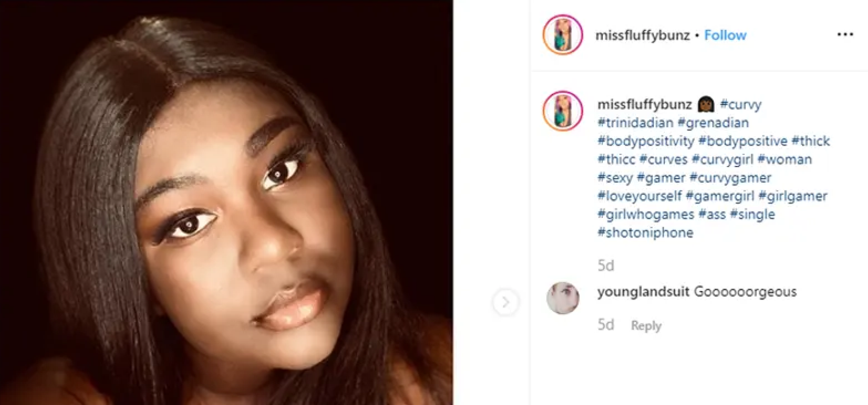Click the #curvygamer hashtag
This screenshot has height=405, width=868.
(730, 178)
